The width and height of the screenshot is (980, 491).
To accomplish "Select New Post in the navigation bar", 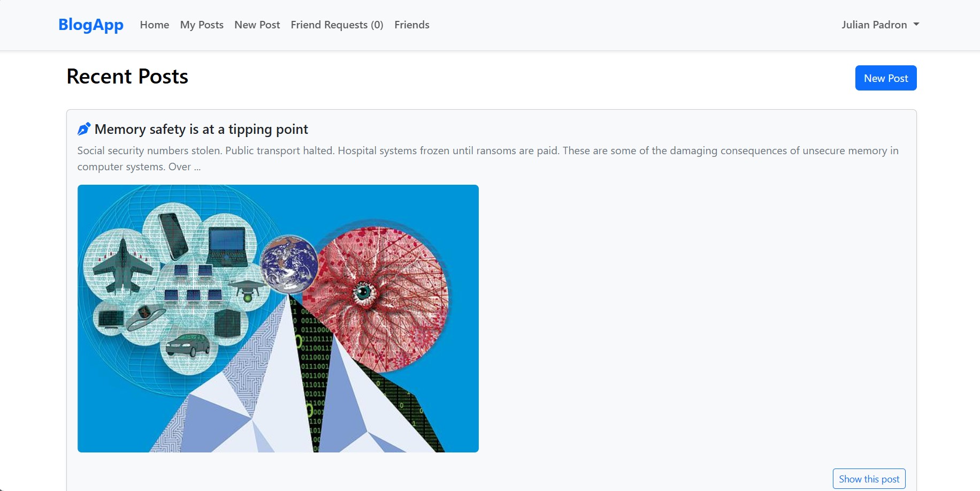I will [257, 25].
